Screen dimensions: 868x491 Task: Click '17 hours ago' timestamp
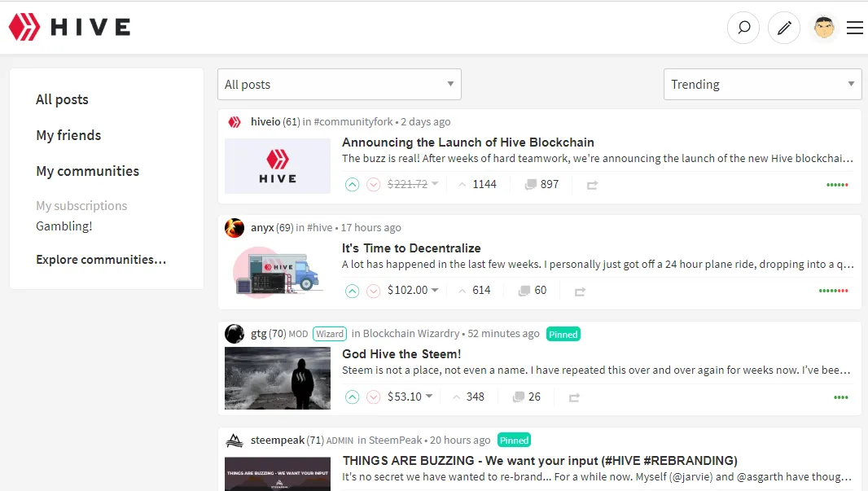tap(370, 227)
